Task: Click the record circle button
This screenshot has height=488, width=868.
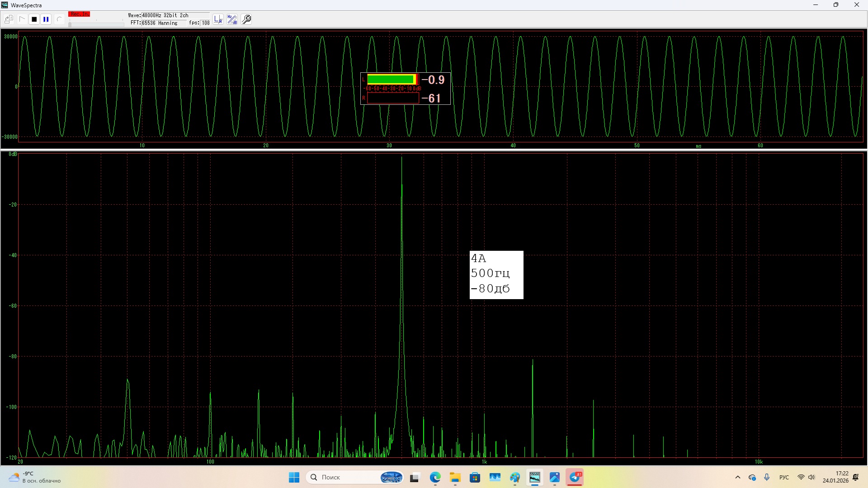Action: coord(59,19)
